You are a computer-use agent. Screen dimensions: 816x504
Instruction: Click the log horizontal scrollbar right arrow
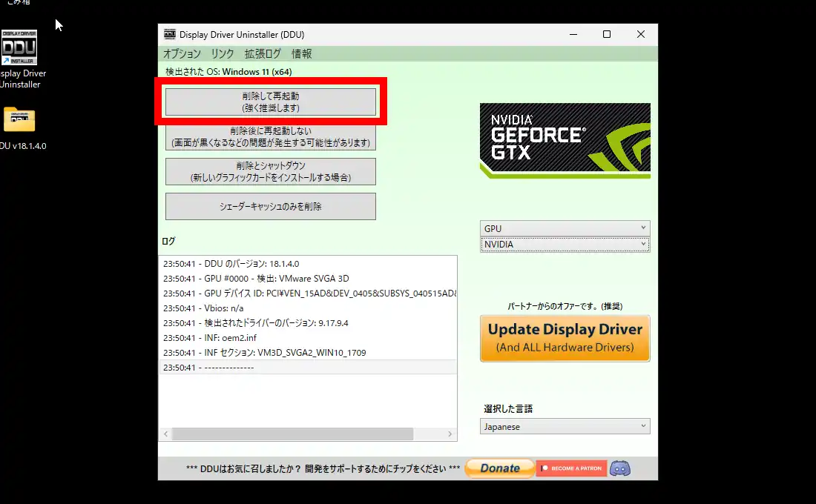click(x=450, y=434)
